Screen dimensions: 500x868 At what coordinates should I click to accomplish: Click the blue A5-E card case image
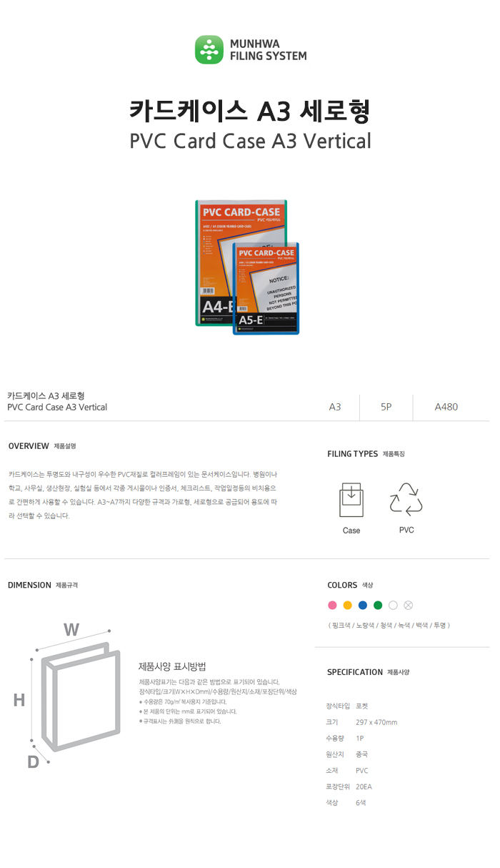266,288
